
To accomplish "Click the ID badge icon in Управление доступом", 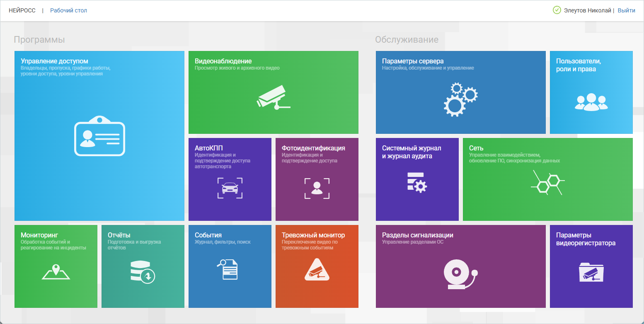I will (x=99, y=136).
